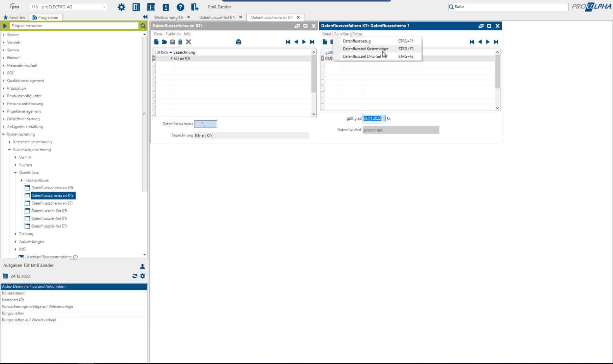Expand the Istdatenflüsse tree node
The image size is (613, 364).
tap(22, 180)
